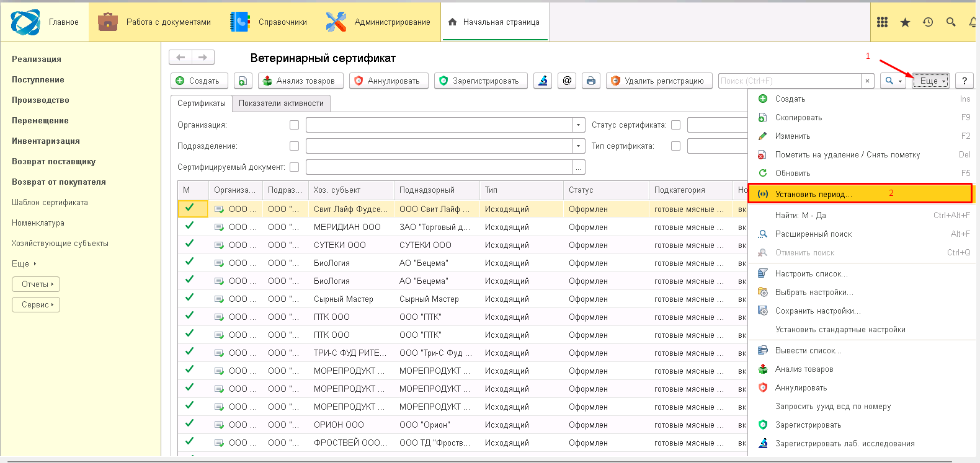Select the Сырный Мастер subject cell
Image resolution: width=980 pixels, height=463 pixels.
pyautogui.click(x=351, y=299)
